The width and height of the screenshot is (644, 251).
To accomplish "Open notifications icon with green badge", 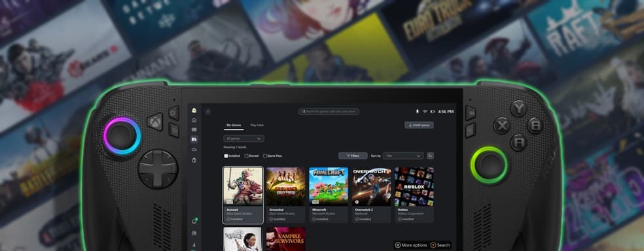I will pyautogui.click(x=194, y=222).
